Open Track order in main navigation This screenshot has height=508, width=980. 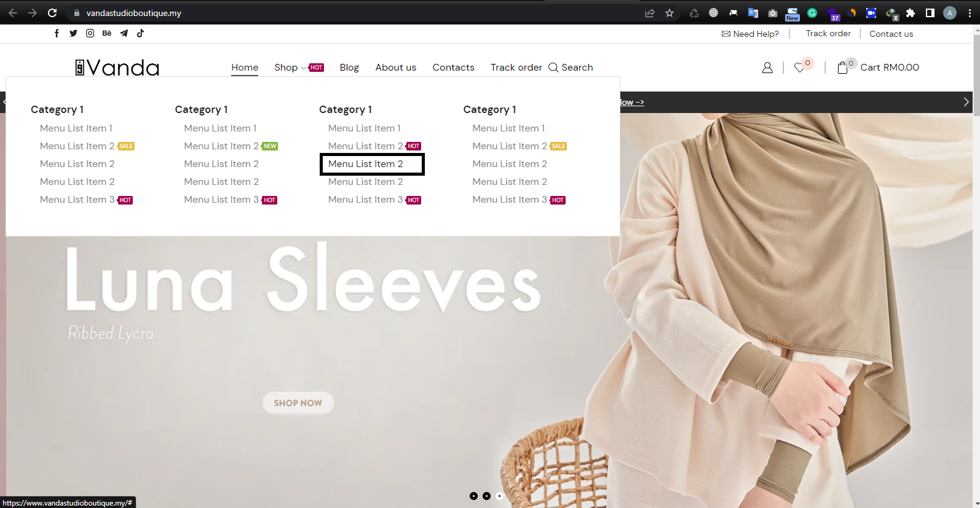(x=516, y=68)
